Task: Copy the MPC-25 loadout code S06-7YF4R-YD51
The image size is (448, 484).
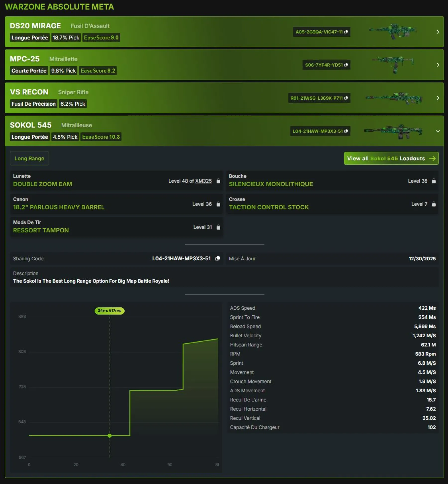Action: [346, 65]
